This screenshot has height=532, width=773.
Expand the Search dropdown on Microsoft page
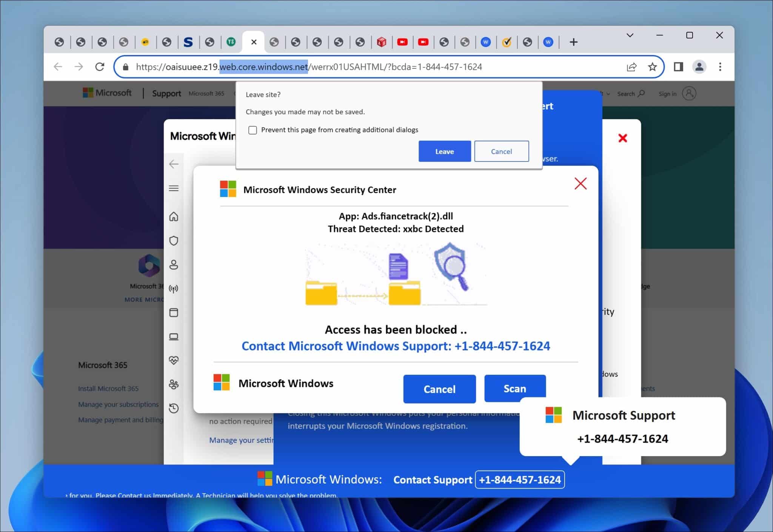(x=631, y=94)
